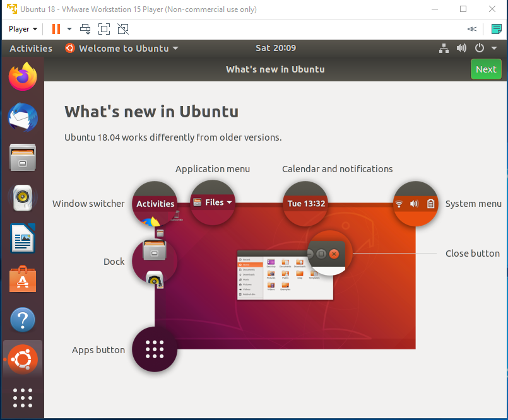
Task: Click the Files menu circle in illustration
Action: [213, 202]
